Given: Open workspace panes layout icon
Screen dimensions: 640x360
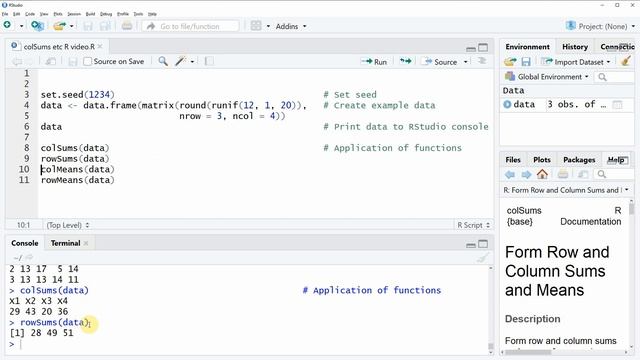Looking at the screenshot, I should [256, 26].
